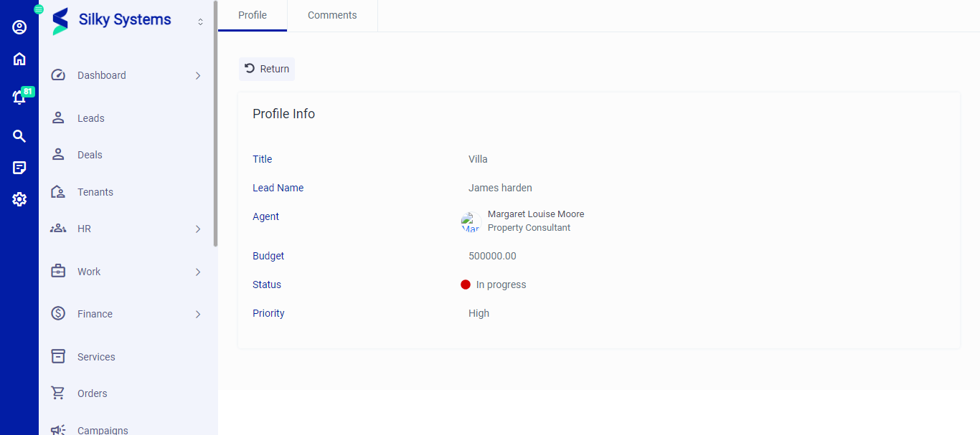Click the home icon in left rail
This screenshot has height=435, width=980.
[19, 59]
